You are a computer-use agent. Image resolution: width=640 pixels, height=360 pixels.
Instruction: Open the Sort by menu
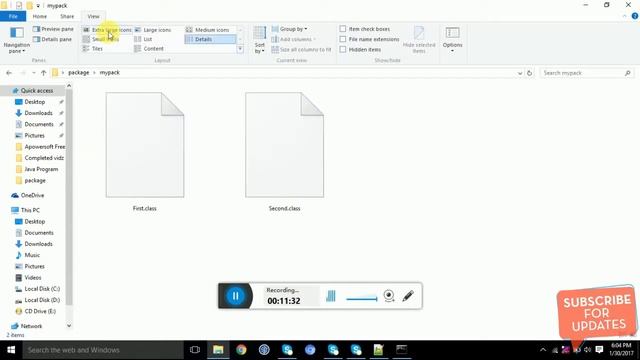pyautogui.click(x=260, y=40)
